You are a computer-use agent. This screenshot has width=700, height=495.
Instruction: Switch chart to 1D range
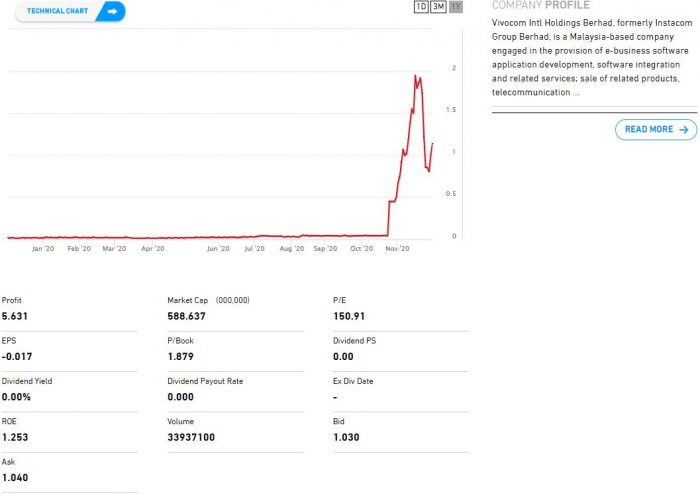click(x=421, y=7)
